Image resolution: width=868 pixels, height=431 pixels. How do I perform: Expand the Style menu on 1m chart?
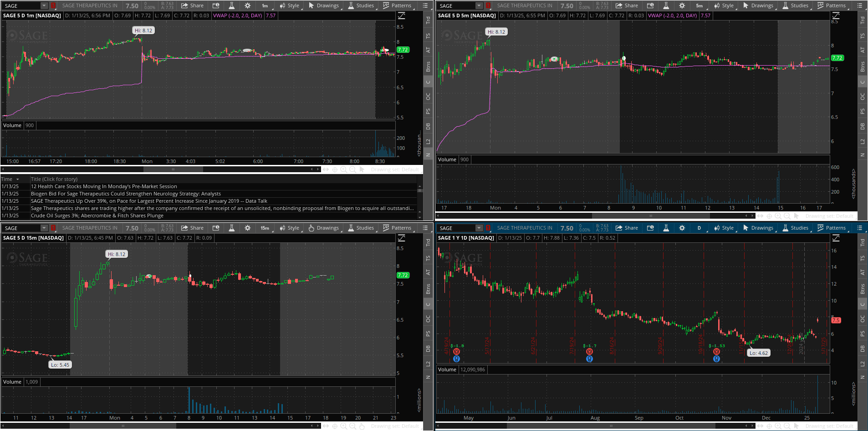click(290, 5)
